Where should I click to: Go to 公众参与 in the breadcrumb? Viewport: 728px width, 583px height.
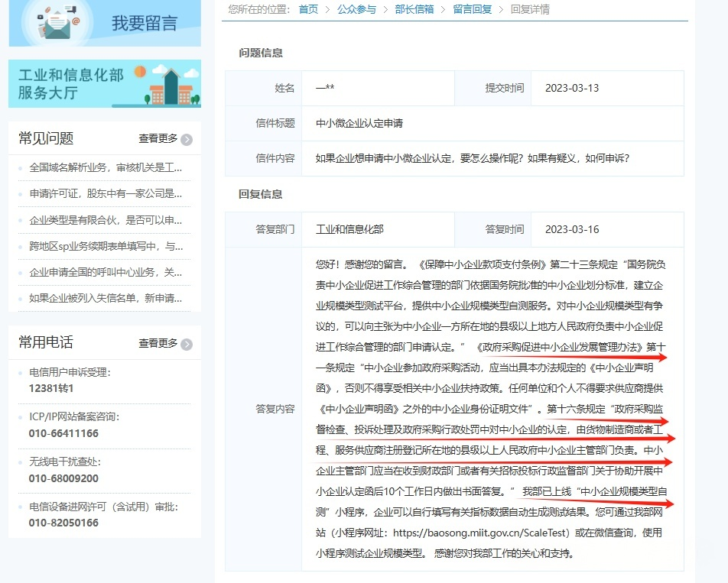[356, 9]
